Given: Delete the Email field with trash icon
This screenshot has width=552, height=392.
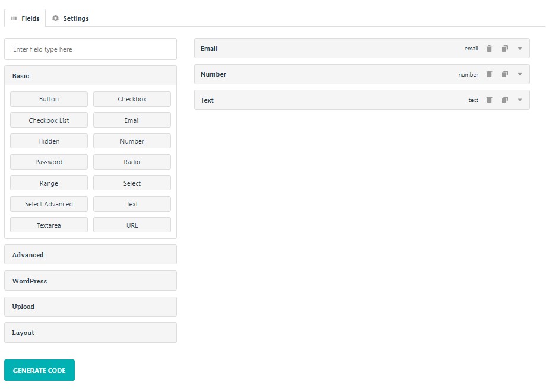Looking at the screenshot, I should click(489, 49).
